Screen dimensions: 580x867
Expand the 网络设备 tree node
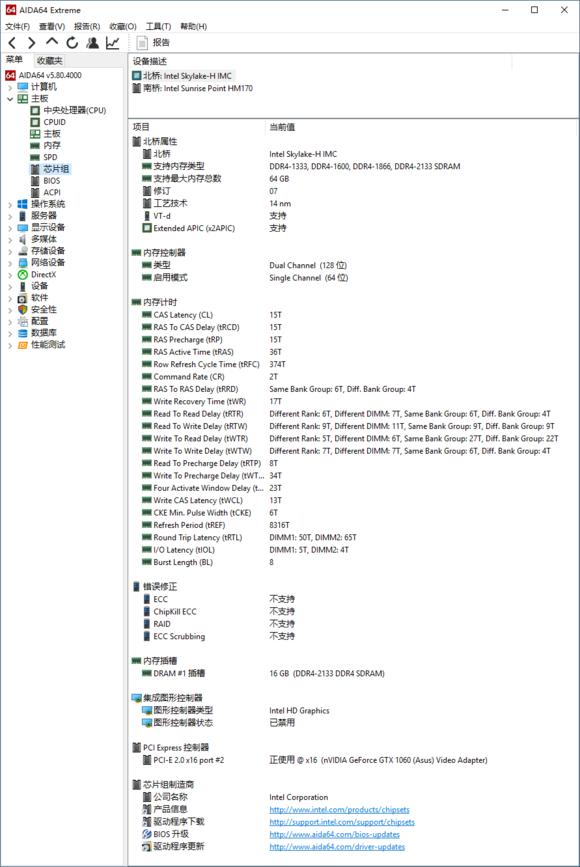[10, 263]
